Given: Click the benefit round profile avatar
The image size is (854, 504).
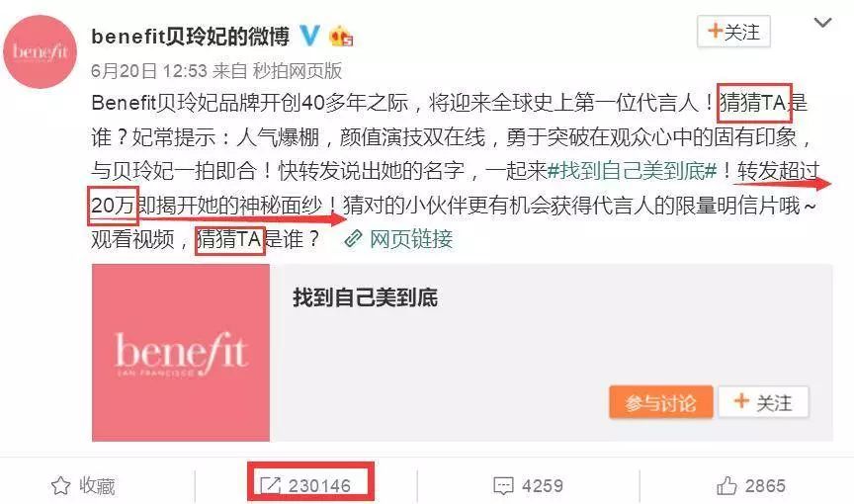Looking at the screenshot, I should pos(40,51).
